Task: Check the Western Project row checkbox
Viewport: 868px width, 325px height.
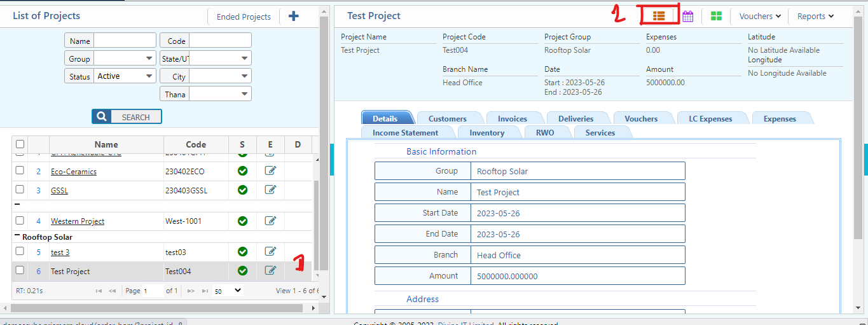Action: tap(20, 221)
